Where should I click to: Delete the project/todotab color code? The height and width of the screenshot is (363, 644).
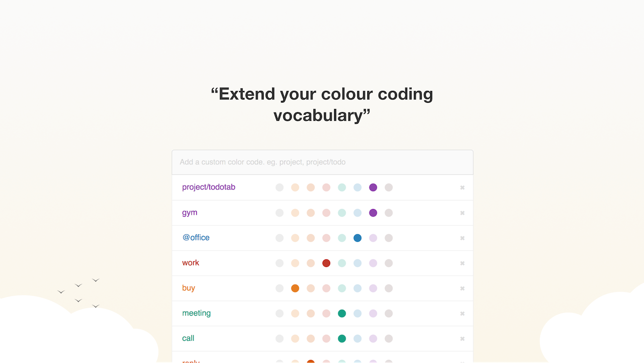(462, 188)
